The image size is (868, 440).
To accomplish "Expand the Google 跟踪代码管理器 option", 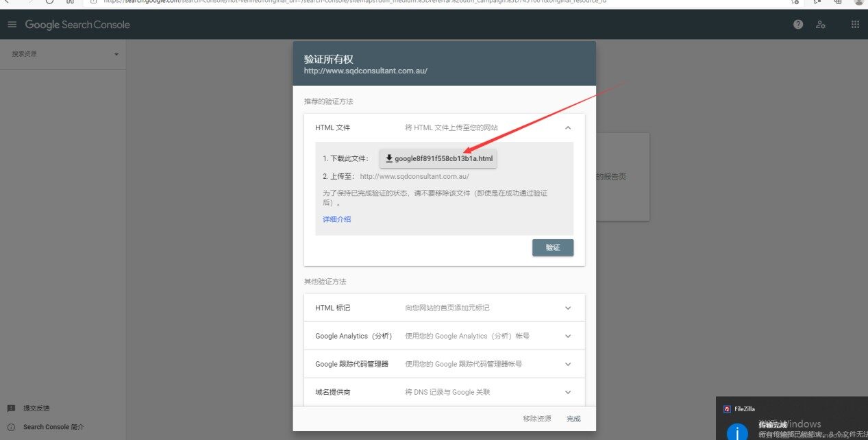I will tap(567, 364).
